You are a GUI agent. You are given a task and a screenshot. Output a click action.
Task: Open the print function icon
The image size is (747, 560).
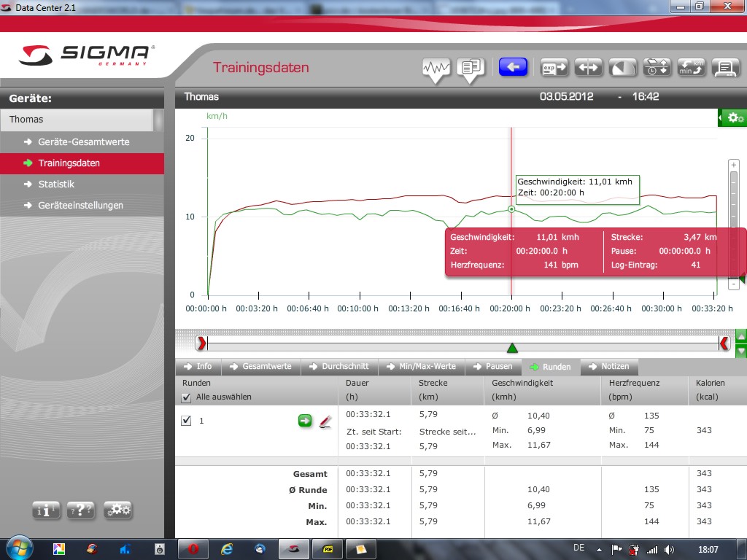tap(725, 68)
